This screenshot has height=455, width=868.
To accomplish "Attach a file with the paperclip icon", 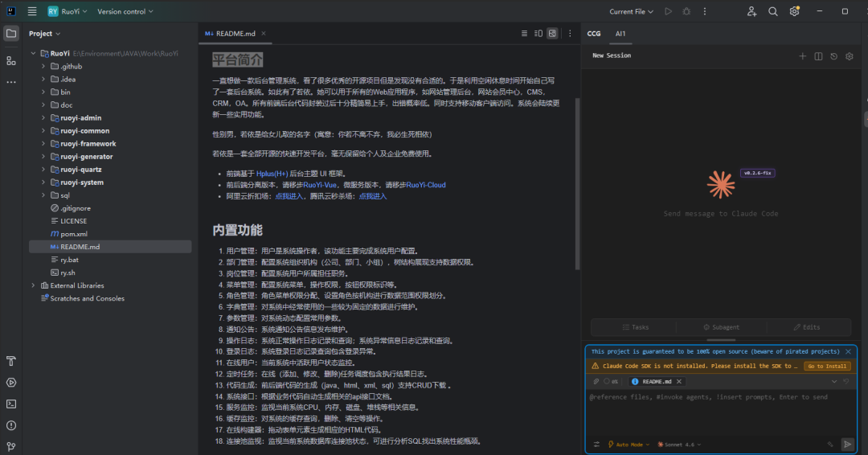I will pyautogui.click(x=596, y=381).
